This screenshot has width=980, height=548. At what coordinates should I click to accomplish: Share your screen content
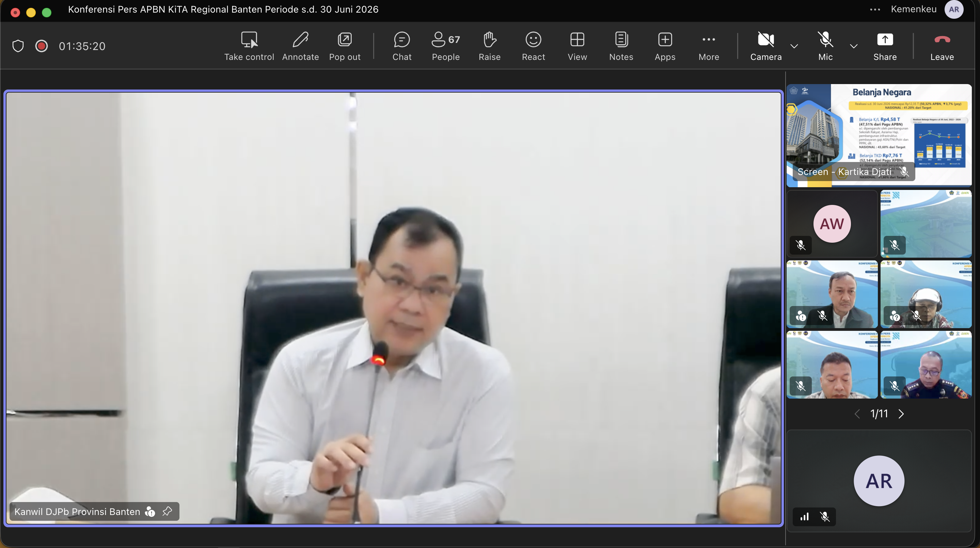coord(885,46)
